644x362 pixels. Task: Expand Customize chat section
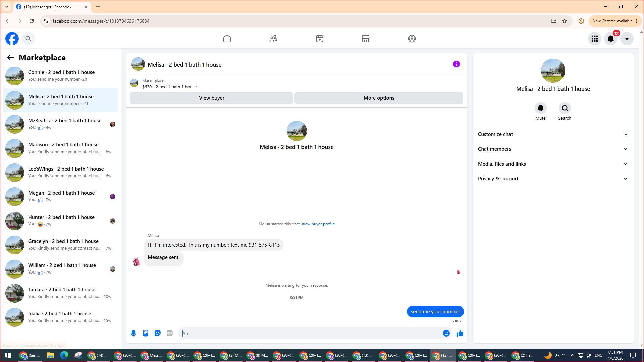pyautogui.click(x=552, y=134)
